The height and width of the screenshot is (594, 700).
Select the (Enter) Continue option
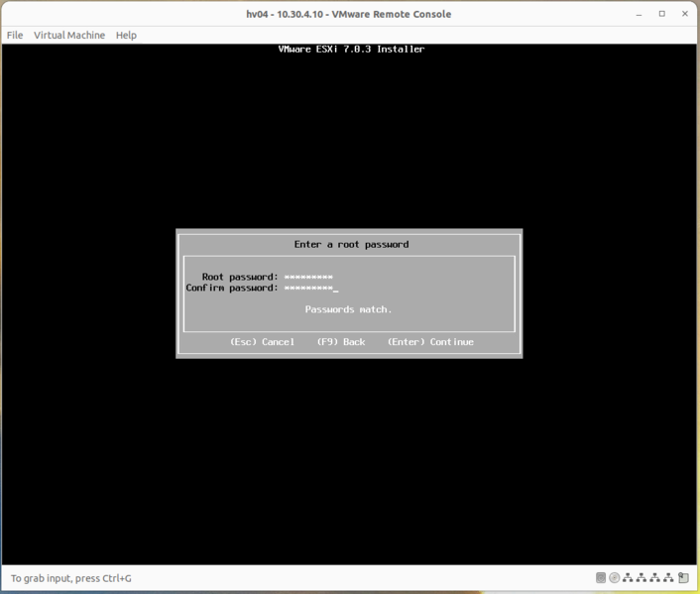(430, 342)
